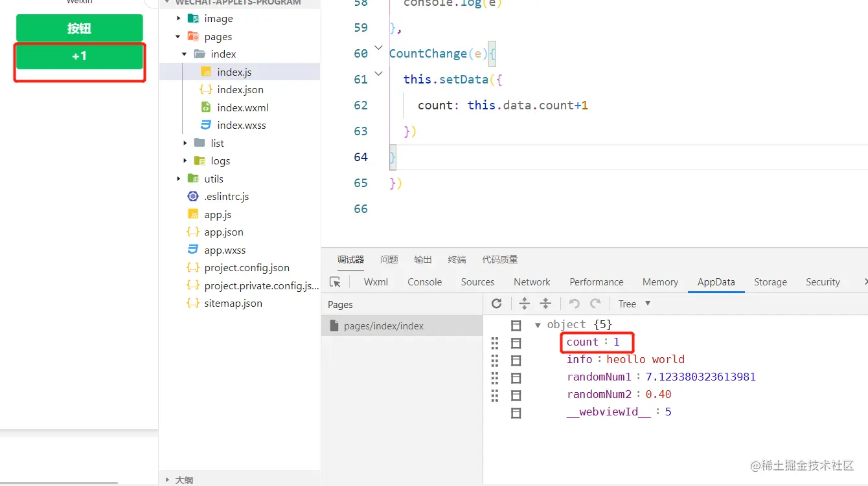Screen dimensions: 868x486
Task: Open the action menu for object {5}
Action: click(x=516, y=325)
